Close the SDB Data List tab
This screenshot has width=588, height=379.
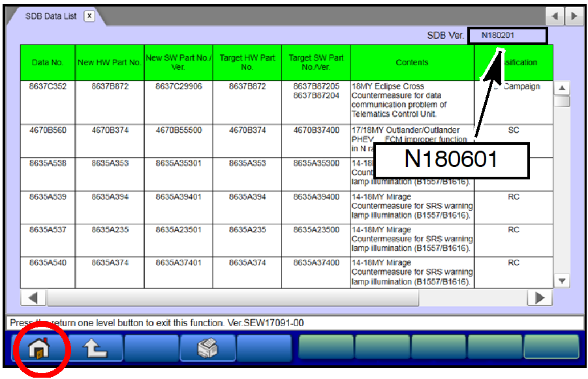[x=89, y=16]
